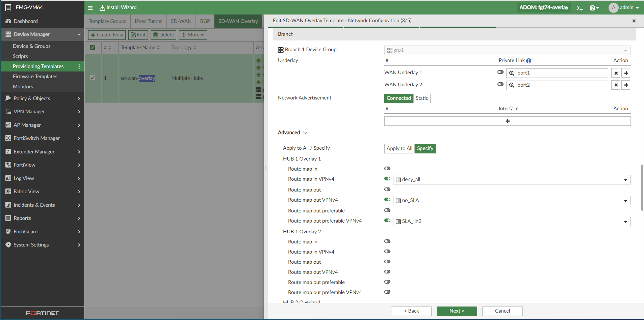This screenshot has height=320, width=644.
Task: Click the admin avatar icon
Action: click(613, 7)
